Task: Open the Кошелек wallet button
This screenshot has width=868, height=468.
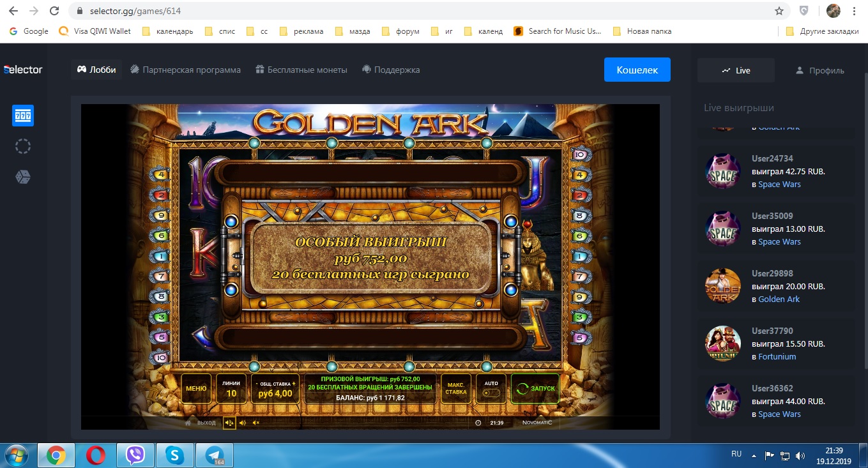Action: click(x=637, y=70)
